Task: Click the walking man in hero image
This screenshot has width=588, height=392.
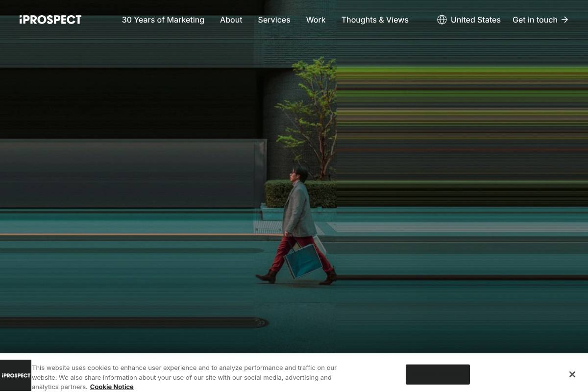Action: tap(299, 225)
